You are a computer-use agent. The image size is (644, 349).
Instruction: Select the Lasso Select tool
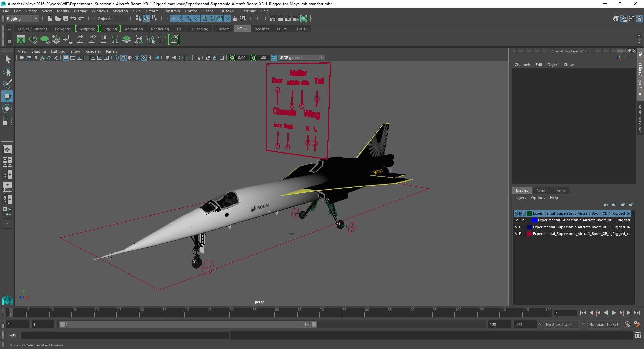(x=7, y=71)
